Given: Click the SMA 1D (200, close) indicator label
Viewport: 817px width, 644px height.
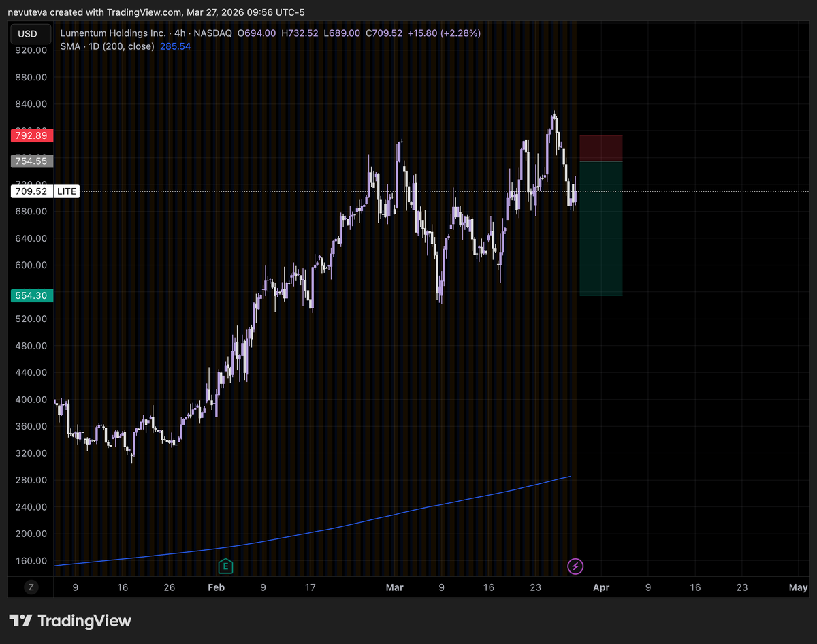Looking at the screenshot, I should (x=107, y=46).
